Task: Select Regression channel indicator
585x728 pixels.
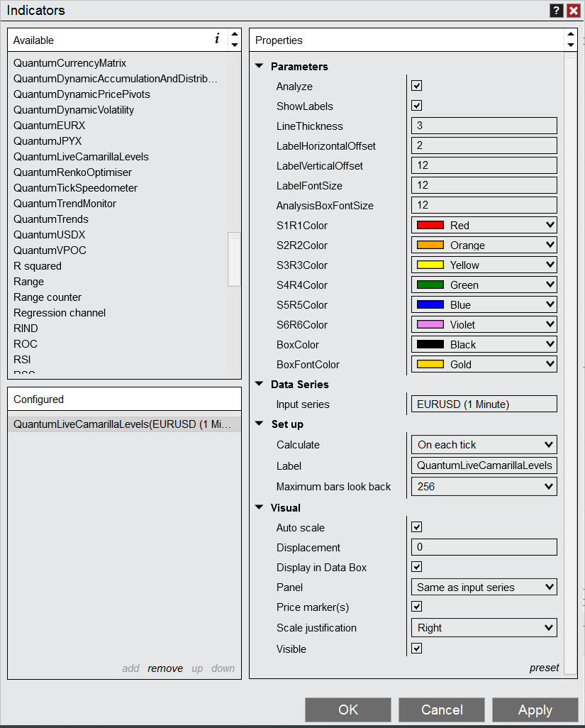Action: (60, 313)
